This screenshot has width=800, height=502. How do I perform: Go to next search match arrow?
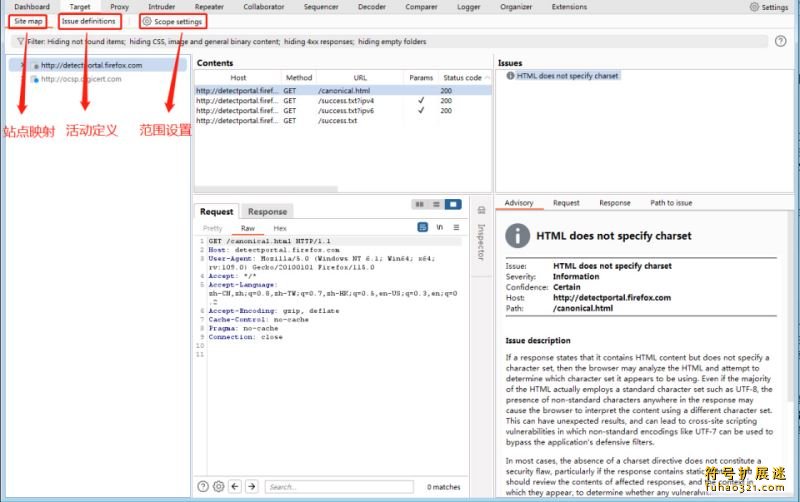(x=253, y=487)
